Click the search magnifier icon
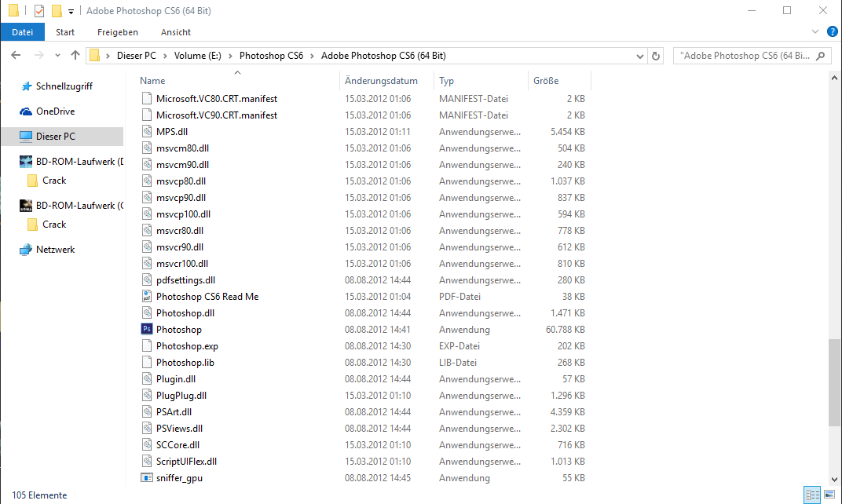 821,56
